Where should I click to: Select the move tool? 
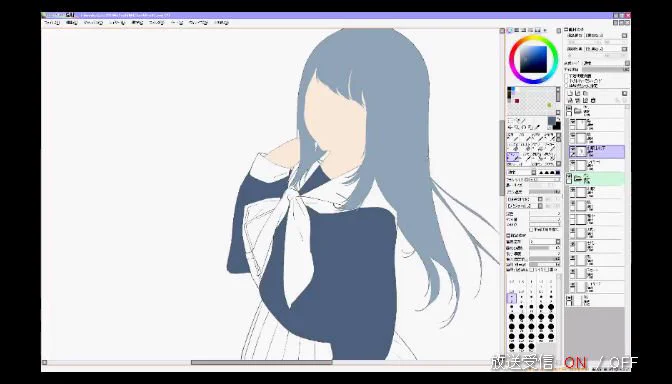[x=511, y=127]
